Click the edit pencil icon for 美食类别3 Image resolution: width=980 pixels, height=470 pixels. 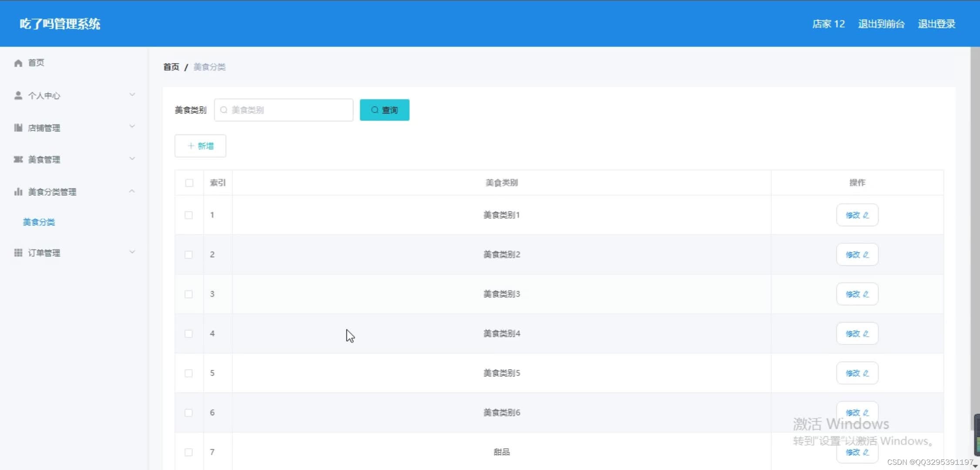866,294
